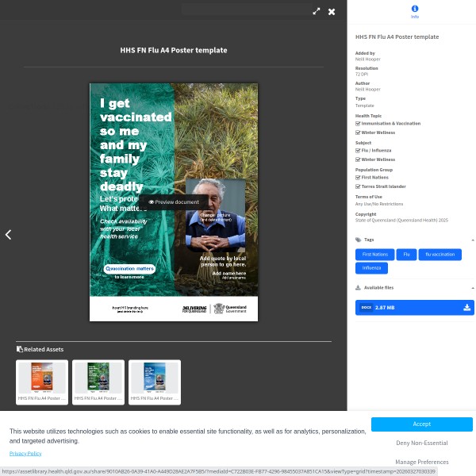Accept cookies
Screen dimensions: 476x476
click(x=421, y=424)
